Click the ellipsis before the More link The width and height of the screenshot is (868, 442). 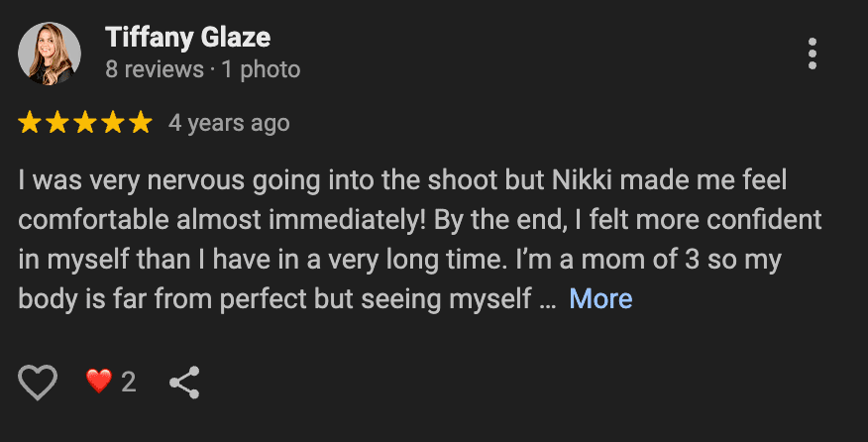click(548, 299)
